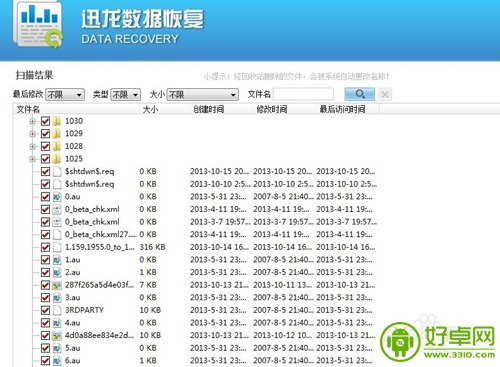Uncheck the 1029 folder checkbox
Image resolution: width=500 pixels, height=367 pixels.
(x=45, y=134)
